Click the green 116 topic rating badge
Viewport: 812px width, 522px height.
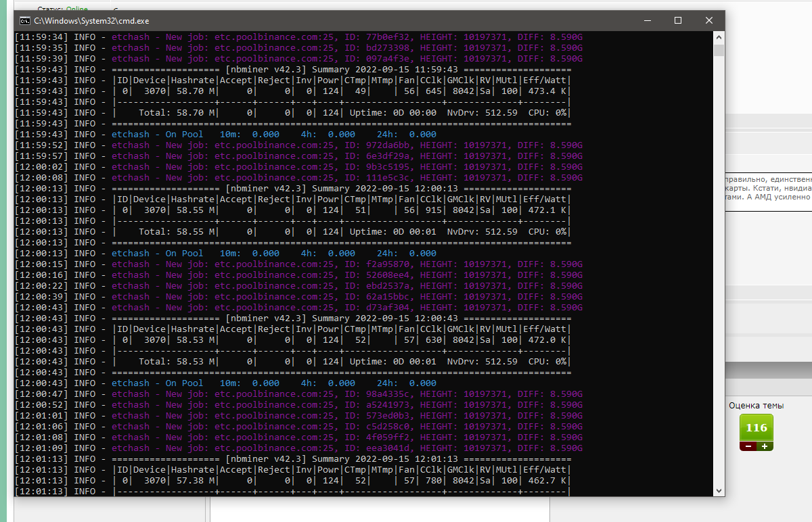tap(757, 428)
